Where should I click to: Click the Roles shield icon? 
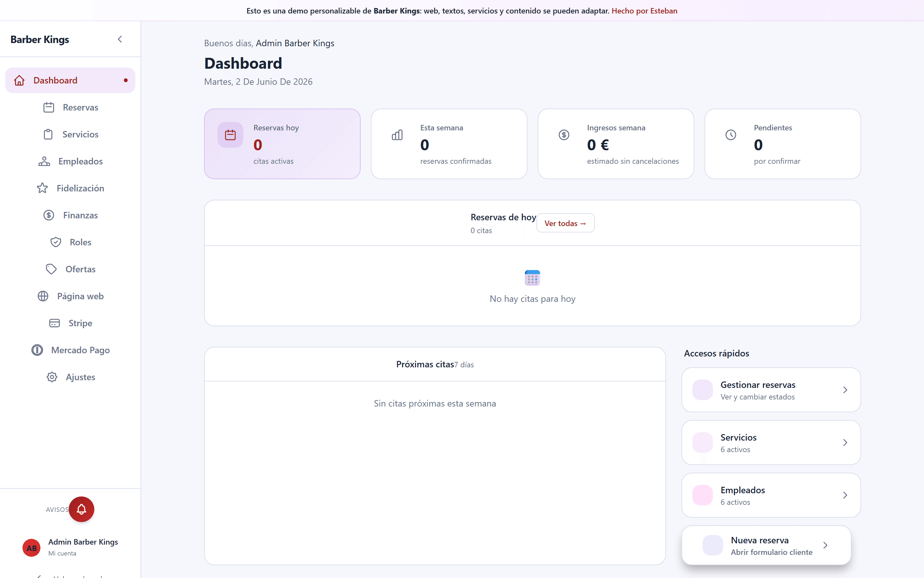56,242
